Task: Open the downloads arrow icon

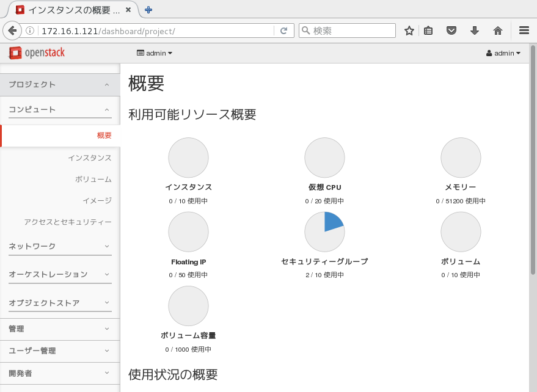Action: tap(475, 31)
